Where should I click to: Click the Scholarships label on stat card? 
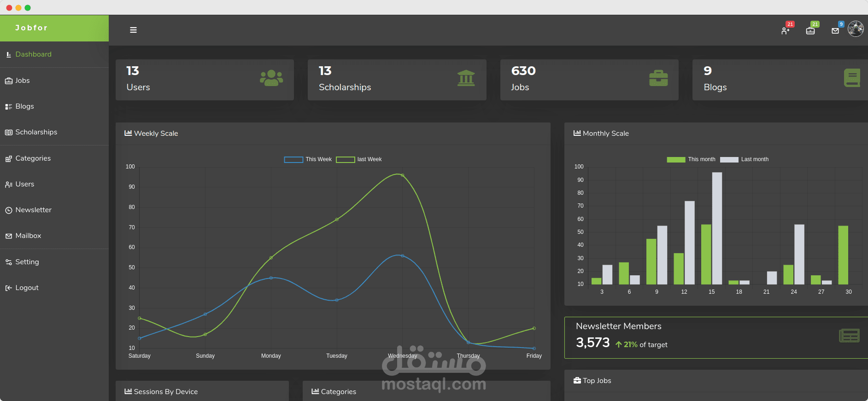pyautogui.click(x=345, y=87)
